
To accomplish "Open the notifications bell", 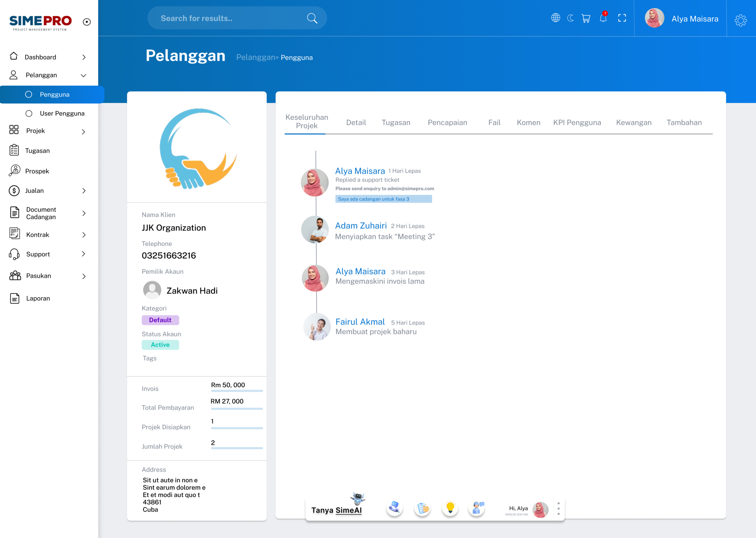I will point(603,18).
